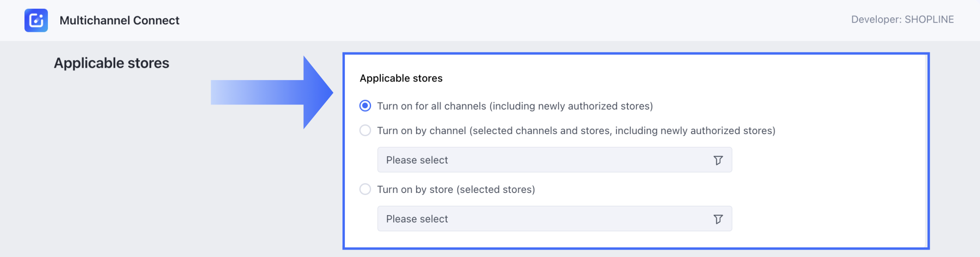Click filter icon in the by-store selector
980x257 pixels.
click(x=718, y=219)
